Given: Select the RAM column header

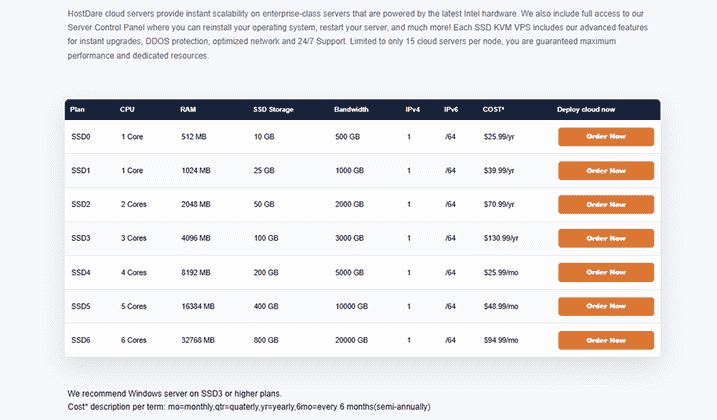Looking at the screenshot, I should click(188, 109).
